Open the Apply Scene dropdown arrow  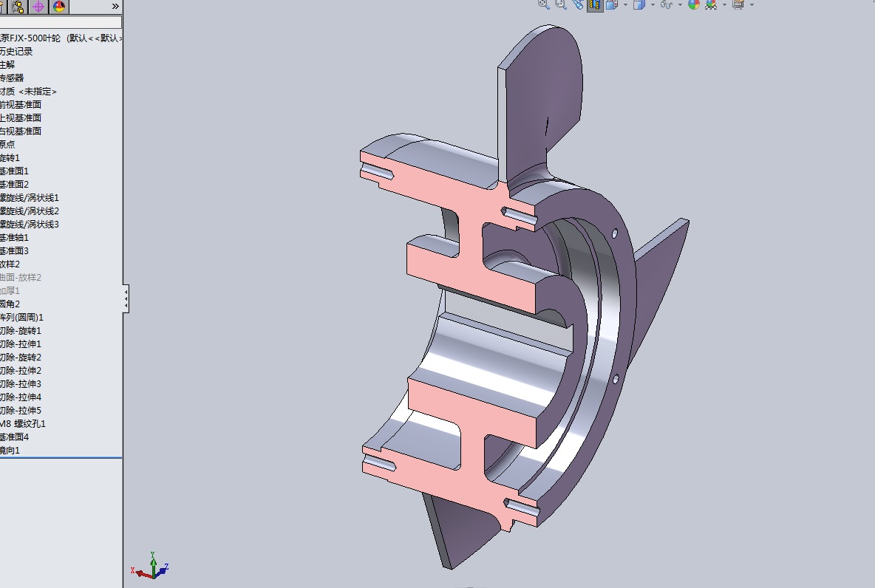pos(724,5)
